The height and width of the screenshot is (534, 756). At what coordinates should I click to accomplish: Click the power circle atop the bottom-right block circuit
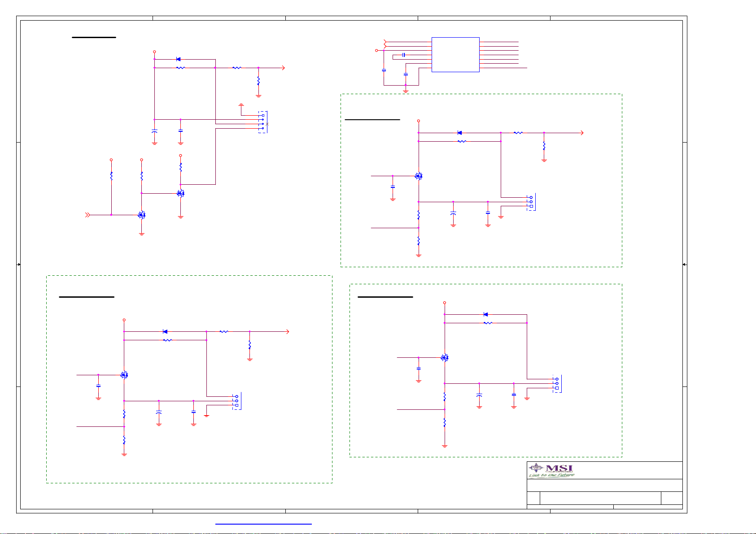(x=445, y=303)
